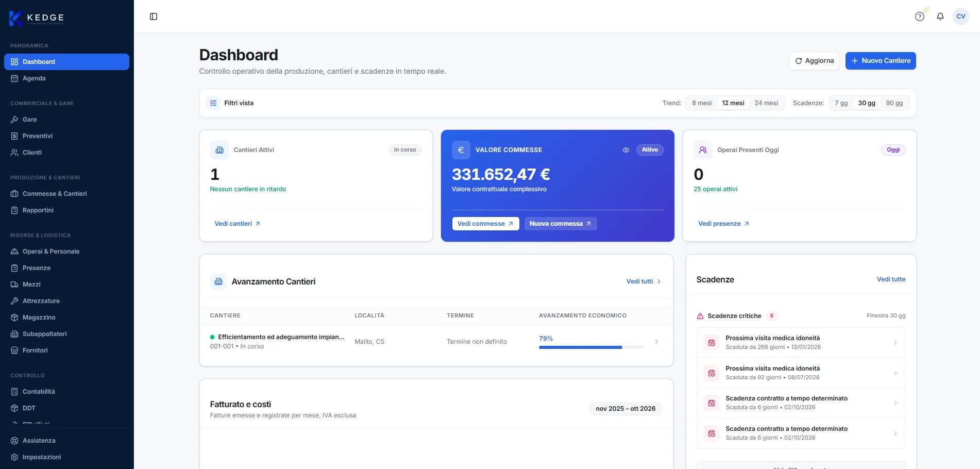Open Vedi tutti in Avanzamento Cantieri
This screenshot has height=469, width=980.
pos(644,281)
